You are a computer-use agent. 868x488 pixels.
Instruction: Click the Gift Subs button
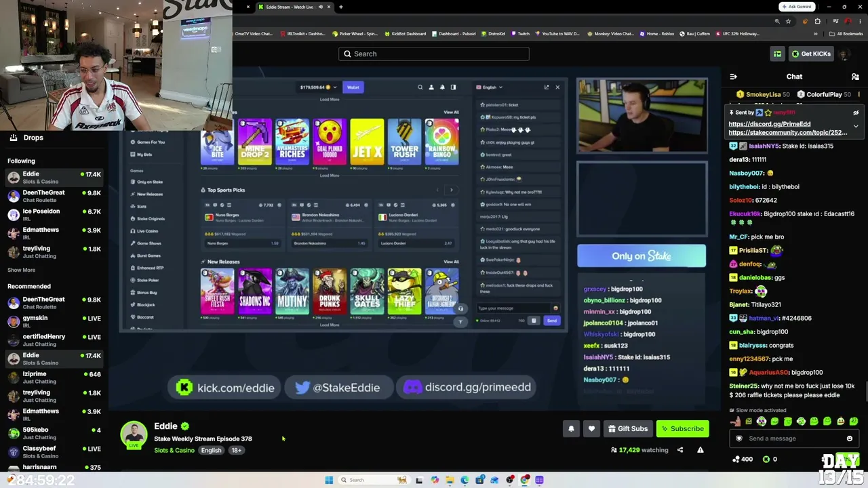[627, 428]
